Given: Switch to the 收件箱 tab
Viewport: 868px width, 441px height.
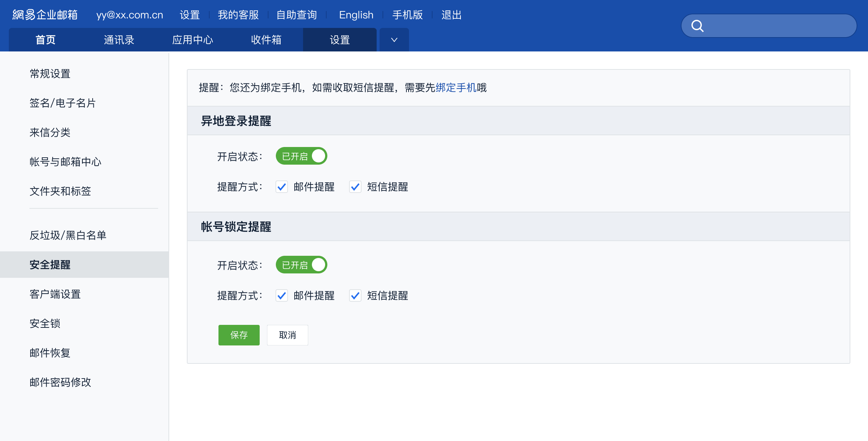Looking at the screenshot, I should (266, 40).
